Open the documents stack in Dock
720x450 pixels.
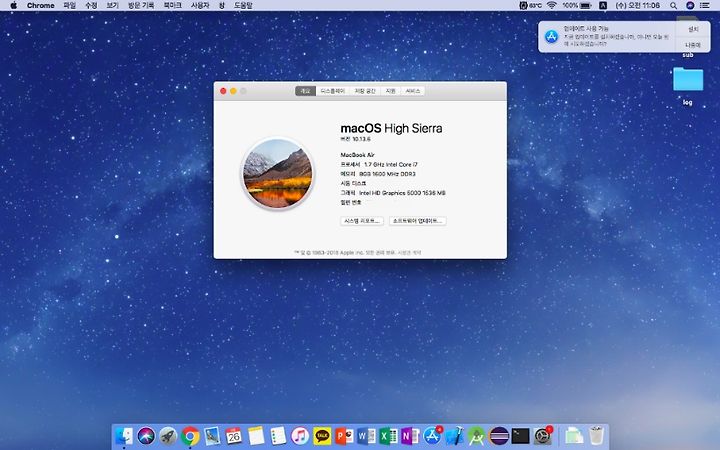[x=574, y=436]
